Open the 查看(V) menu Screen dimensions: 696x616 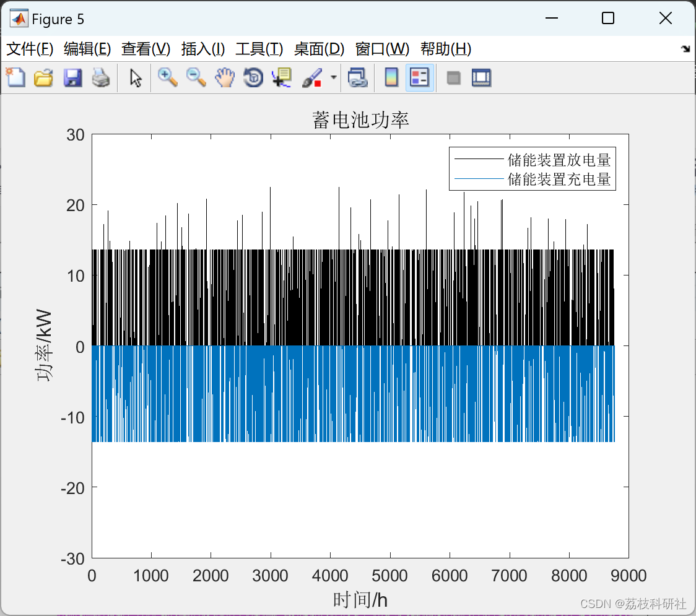146,49
